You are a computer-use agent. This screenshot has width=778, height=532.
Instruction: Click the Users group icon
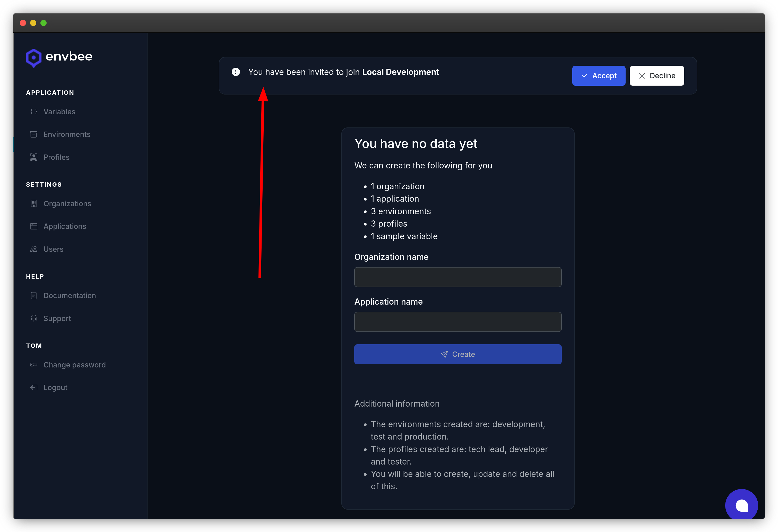(x=34, y=249)
